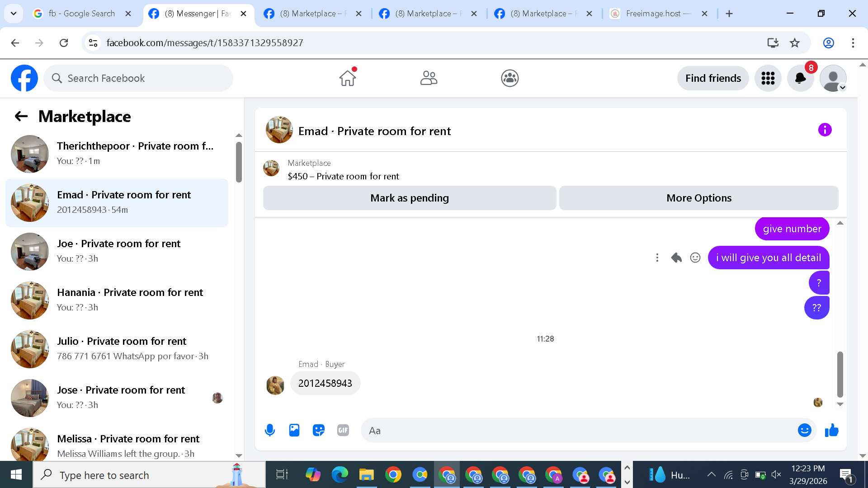The image size is (868, 488).
Task: Open the tab search dropdown
Action: [14, 14]
